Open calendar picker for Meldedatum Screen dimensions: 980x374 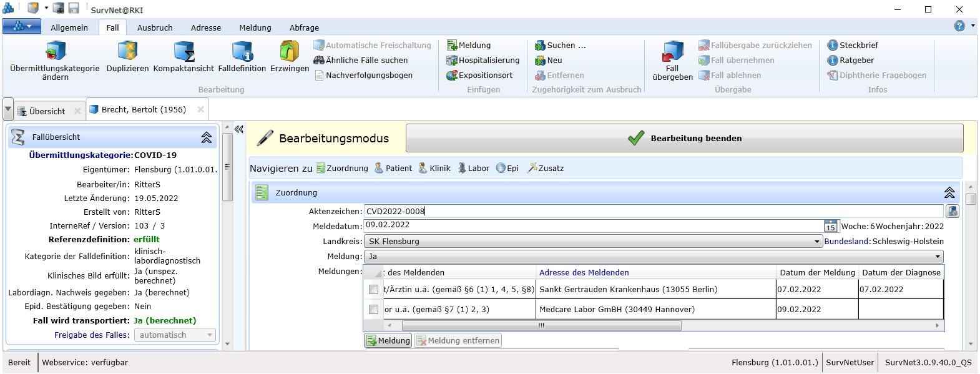tap(830, 226)
